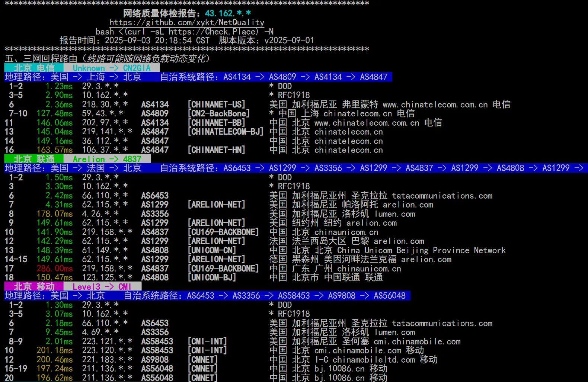This screenshot has height=382, width=588.
Task: Click the [CHINANET-BB] tag
Action: click(x=217, y=123)
